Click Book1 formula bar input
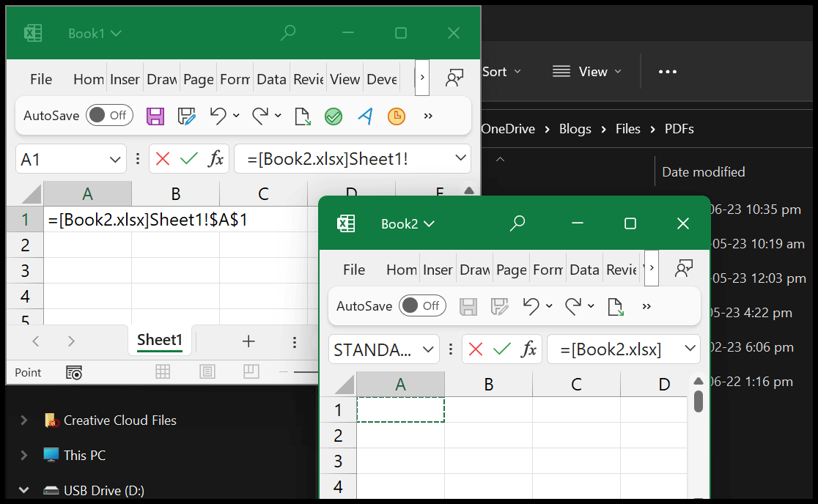 coord(344,158)
